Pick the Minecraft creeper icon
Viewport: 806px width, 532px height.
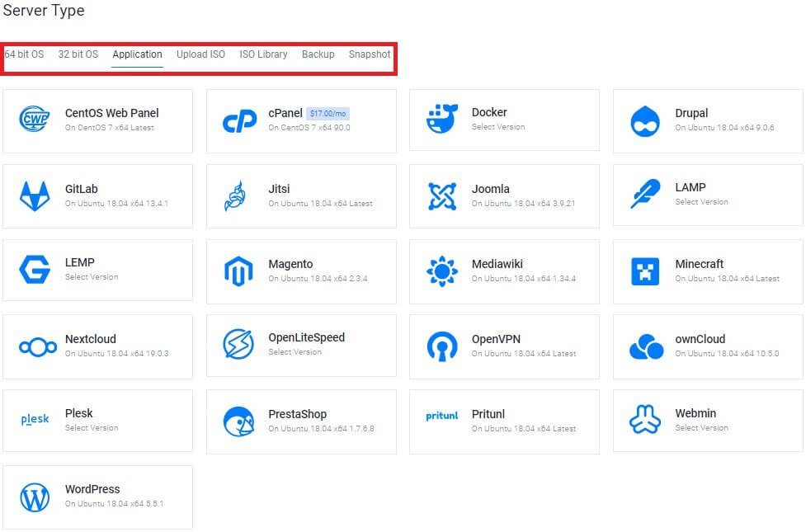click(645, 271)
